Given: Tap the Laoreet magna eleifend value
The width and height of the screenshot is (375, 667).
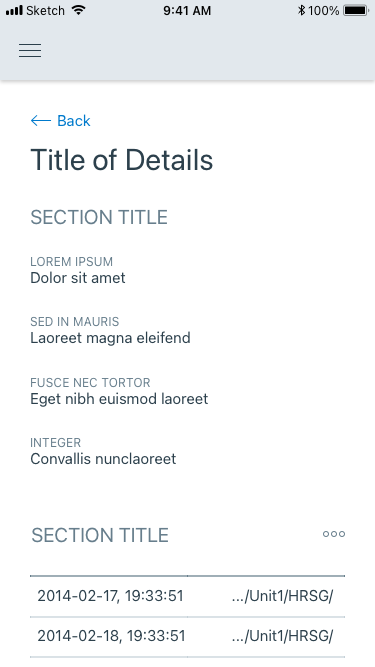Looking at the screenshot, I should [110, 338].
